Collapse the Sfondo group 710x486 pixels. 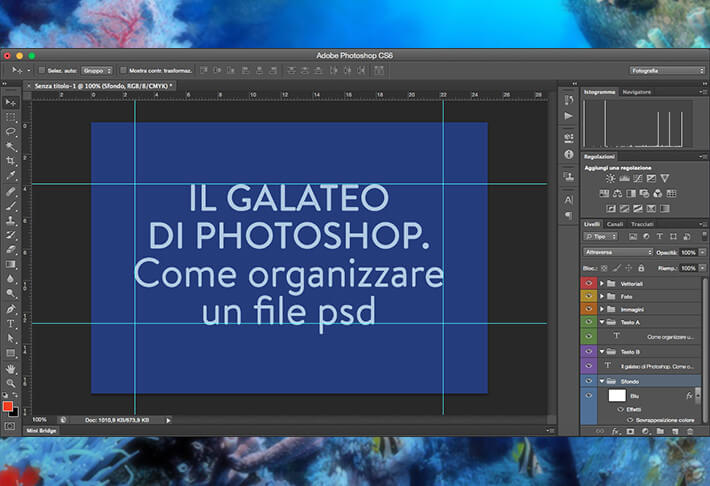(602, 381)
